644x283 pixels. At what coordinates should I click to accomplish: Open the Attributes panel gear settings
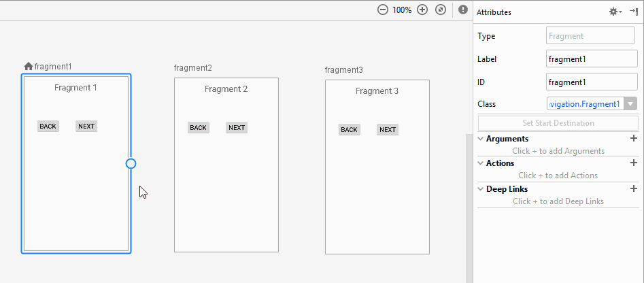pos(614,12)
